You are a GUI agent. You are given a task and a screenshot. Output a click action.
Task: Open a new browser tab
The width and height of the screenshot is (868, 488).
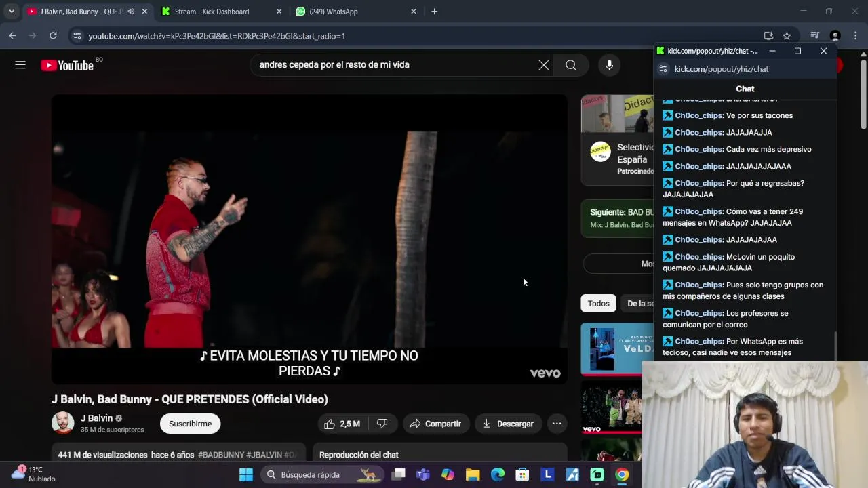(x=435, y=12)
